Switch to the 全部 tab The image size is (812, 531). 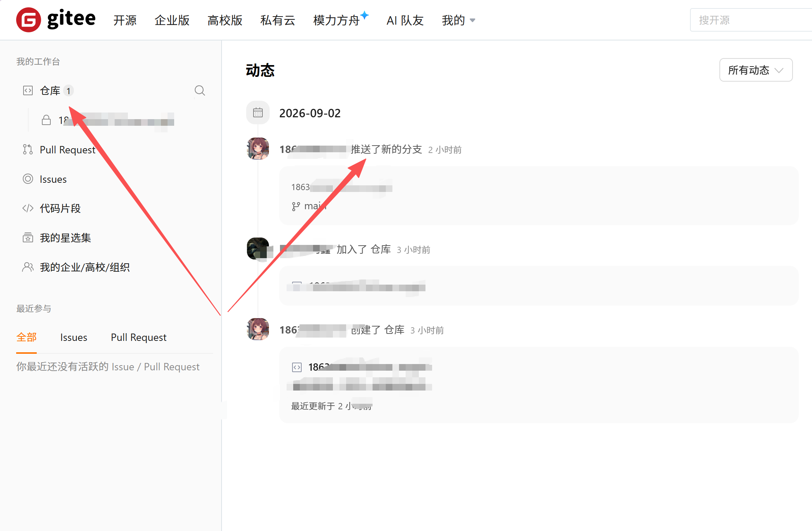[26, 337]
